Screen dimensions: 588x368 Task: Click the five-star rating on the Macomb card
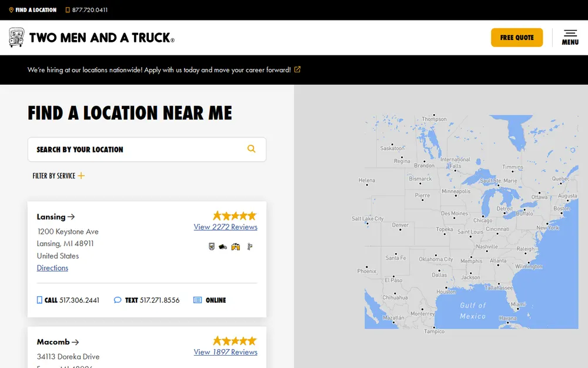(235, 341)
